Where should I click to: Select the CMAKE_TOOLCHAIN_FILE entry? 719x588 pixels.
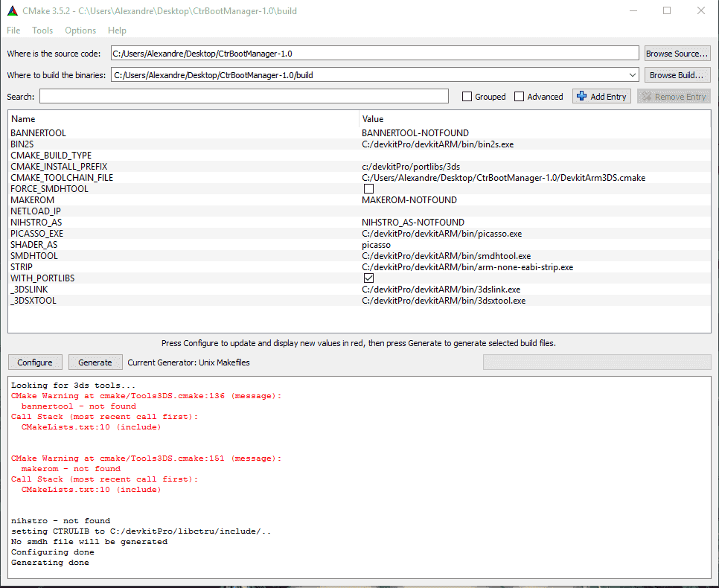[x=62, y=177]
